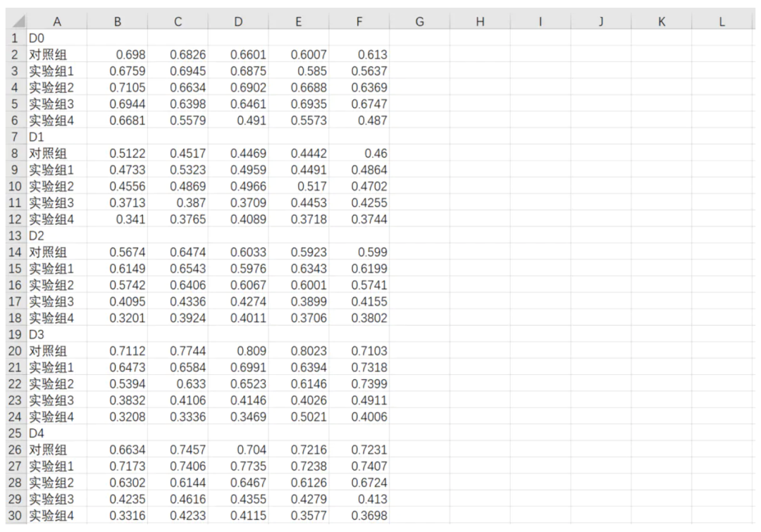Select cell with value 0.5323
Viewport: 761px width, 532px height.
tap(178, 170)
